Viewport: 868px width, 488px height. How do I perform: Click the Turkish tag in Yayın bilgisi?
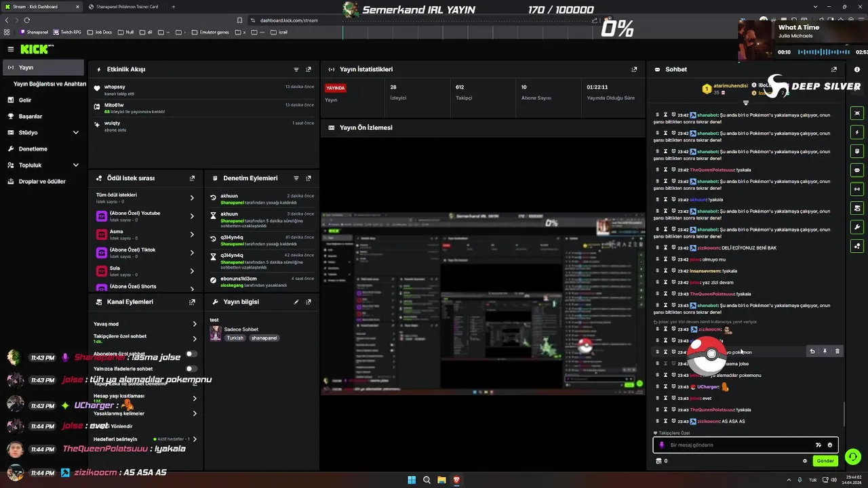235,338
